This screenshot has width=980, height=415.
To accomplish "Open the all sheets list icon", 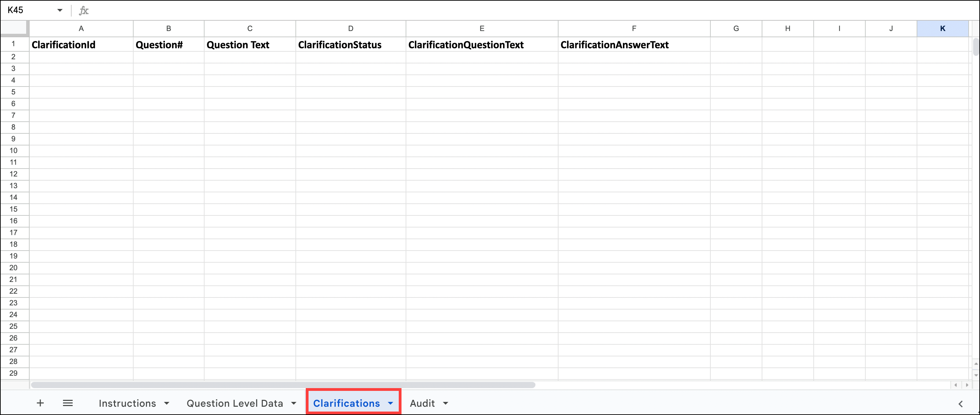I will [68, 403].
